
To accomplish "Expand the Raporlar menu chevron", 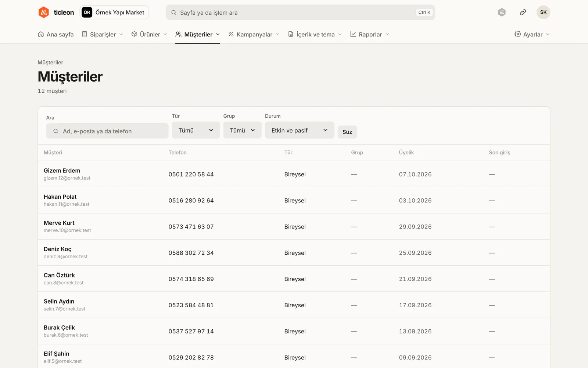I will click(387, 34).
